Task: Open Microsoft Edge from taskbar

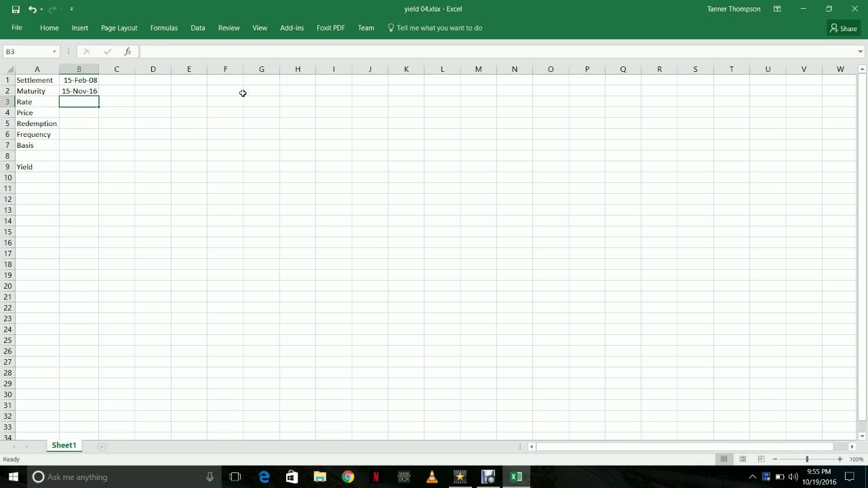Action: pos(264,476)
